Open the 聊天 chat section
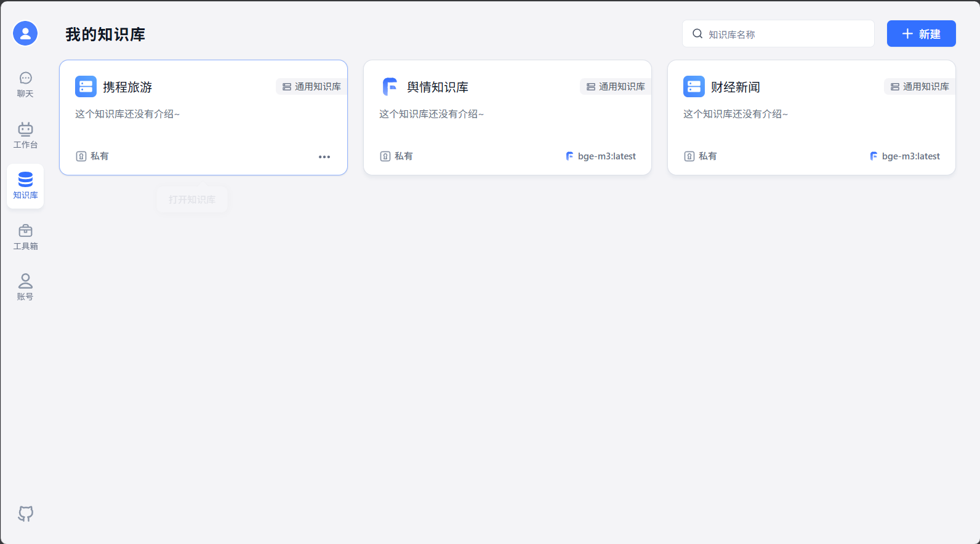980x544 pixels. [x=25, y=84]
